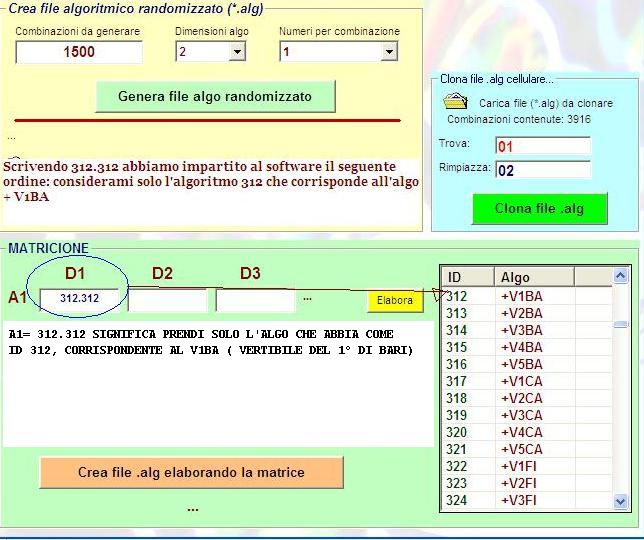The width and height of the screenshot is (644, 540).
Task: Click Genera file algo randomizzato button
Action: (215, 97)
